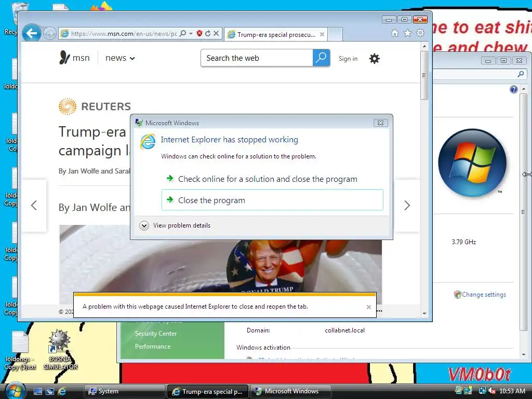Click the IE page vertical scrollbar thumb

point(424,75)
